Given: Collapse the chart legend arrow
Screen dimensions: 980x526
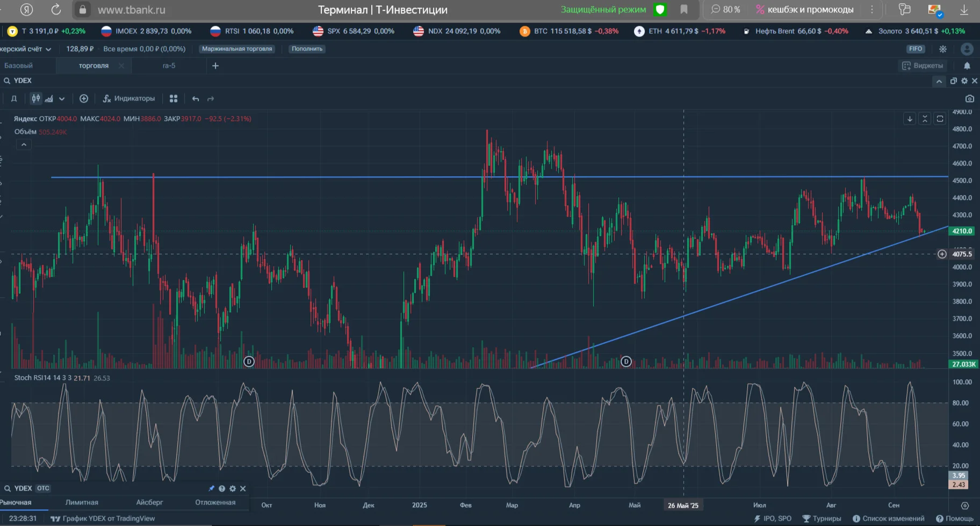Looking at the screenshot, I should [x=24, y=145].
